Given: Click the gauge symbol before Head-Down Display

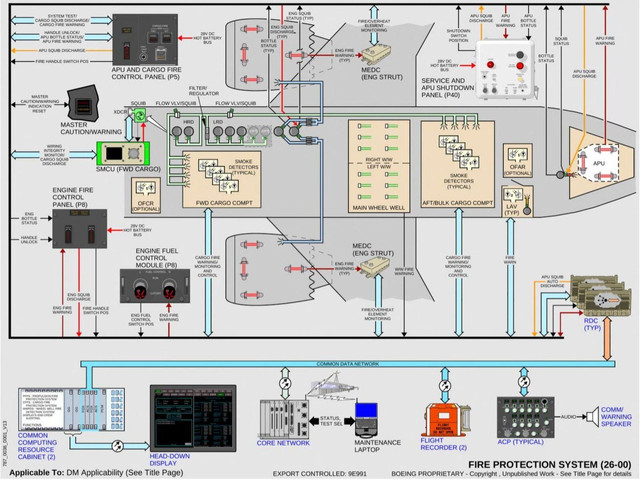Looking at the screenshot, I should 118,446.
